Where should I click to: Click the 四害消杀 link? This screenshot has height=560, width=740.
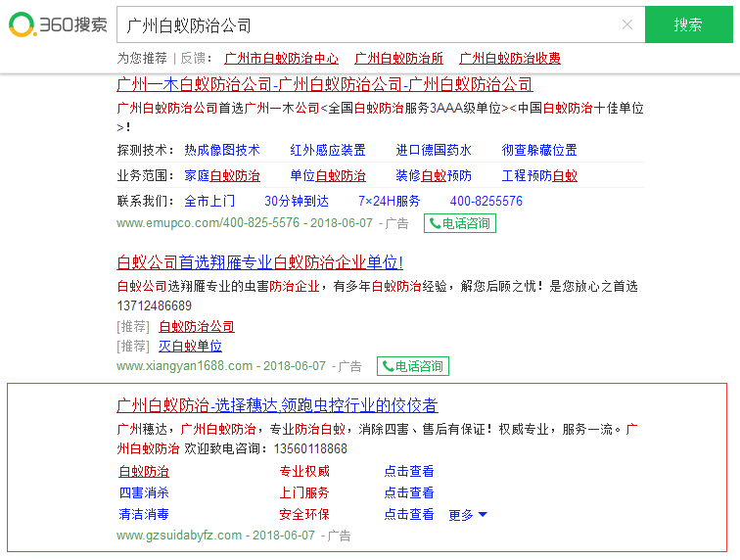pyautogui.click(x=144, y=493)
